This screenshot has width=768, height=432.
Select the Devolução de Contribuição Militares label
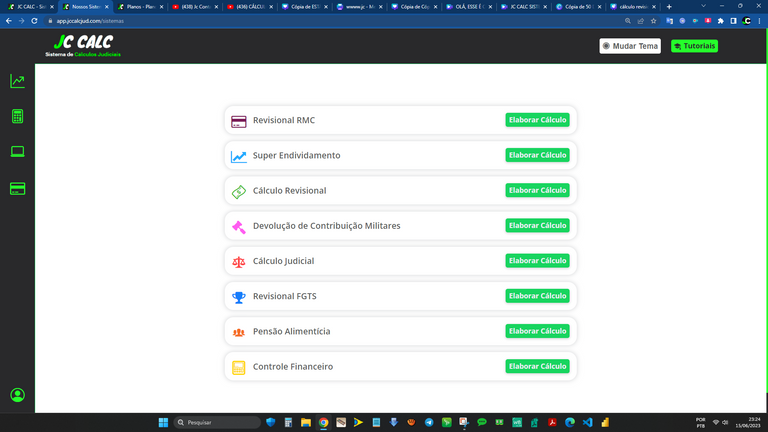[326, 226]
